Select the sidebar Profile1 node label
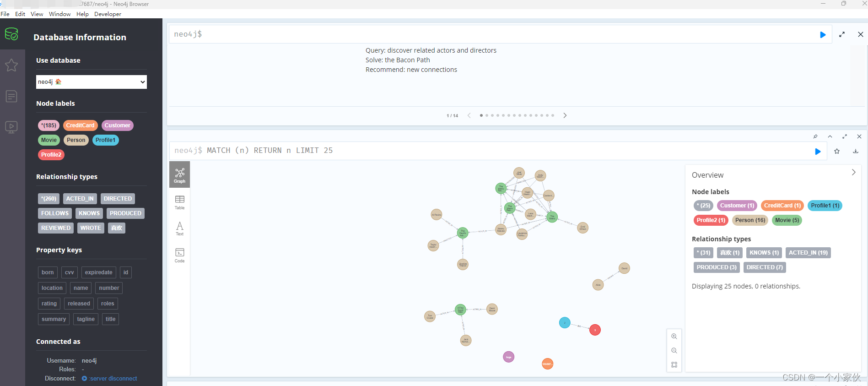Image resolution: width=868 pixels, height=386 pixels. tap(105, 140)
